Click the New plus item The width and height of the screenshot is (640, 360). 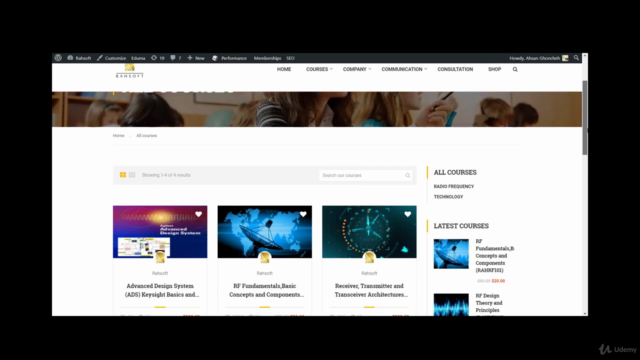tap(196, 58)
